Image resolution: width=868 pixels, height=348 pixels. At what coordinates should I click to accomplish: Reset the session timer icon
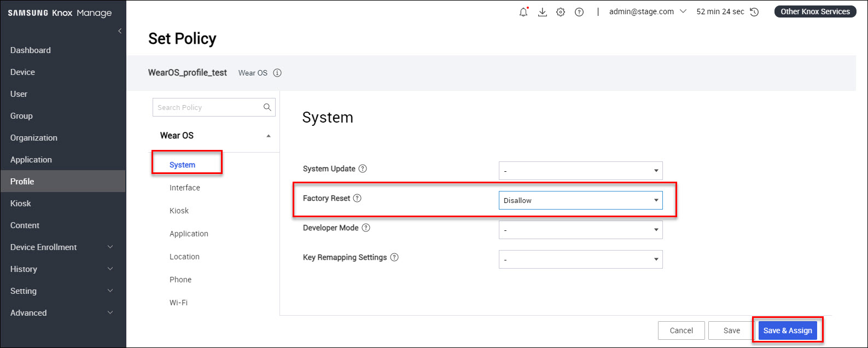[x=754, y=12]
